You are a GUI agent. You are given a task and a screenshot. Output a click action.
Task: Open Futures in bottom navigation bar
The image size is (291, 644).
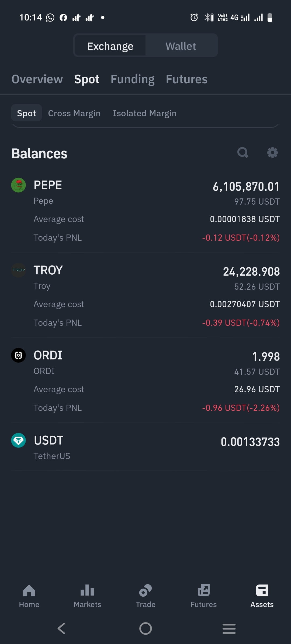[x=204, y=596]
